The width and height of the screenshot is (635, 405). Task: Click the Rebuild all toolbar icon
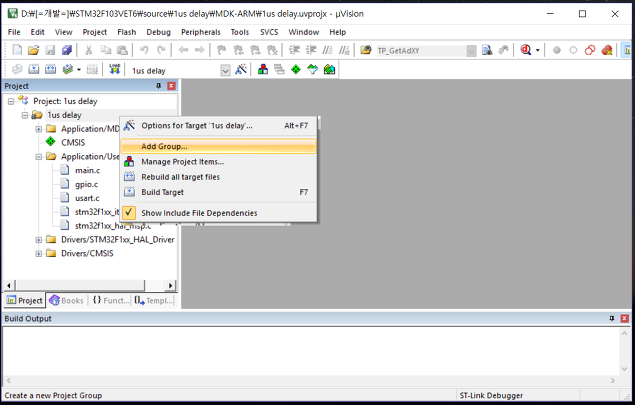[x=50, y=70]
